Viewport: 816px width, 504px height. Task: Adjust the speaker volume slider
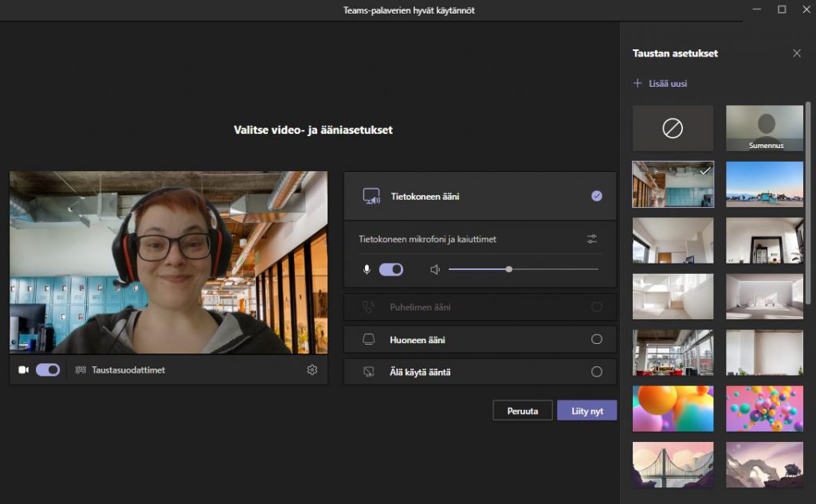point(523,269)
